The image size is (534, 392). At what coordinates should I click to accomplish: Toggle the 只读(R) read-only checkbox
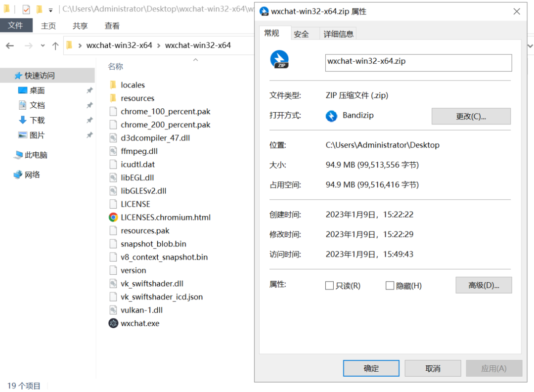pos(329,286)
